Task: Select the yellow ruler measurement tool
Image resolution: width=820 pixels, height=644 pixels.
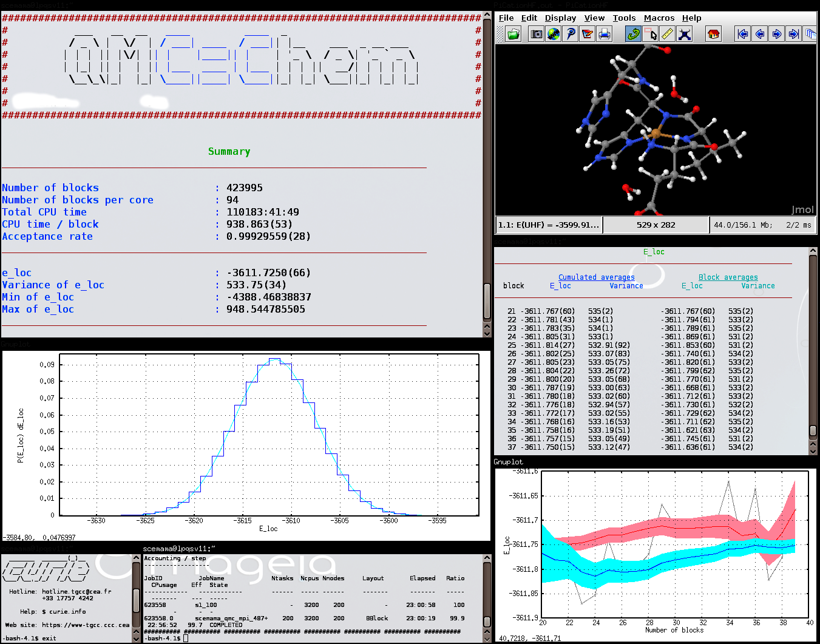Action: click(667, 34)
